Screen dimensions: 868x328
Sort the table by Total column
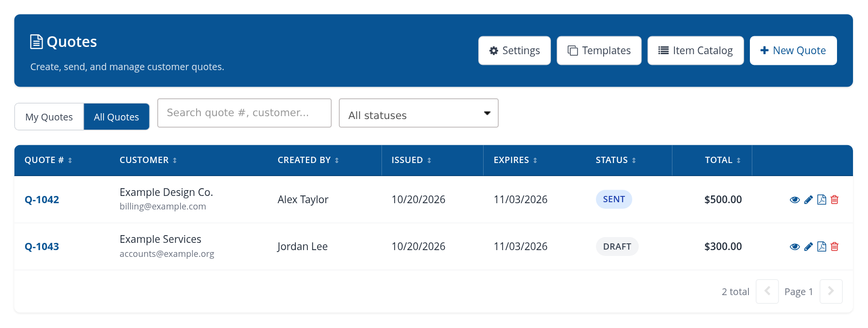(x=723, y=160)
